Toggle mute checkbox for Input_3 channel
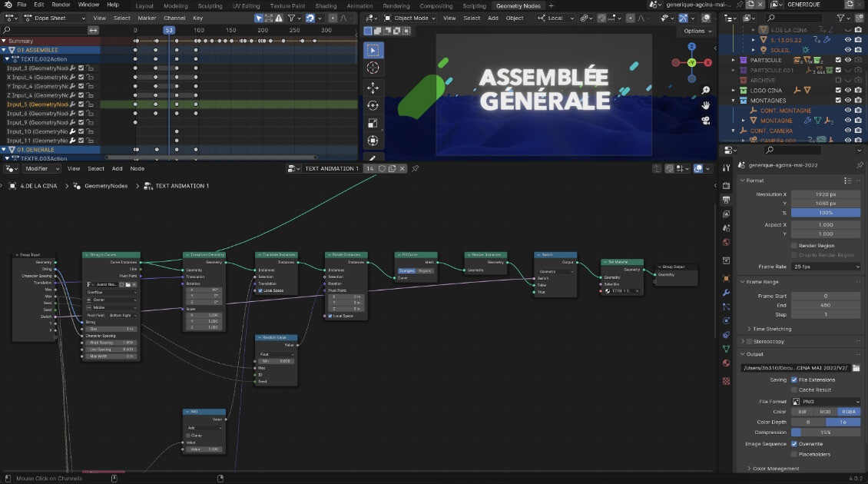The height and width of the screenshot is (484, 868). pyautogui.click(x=81, y=68)
